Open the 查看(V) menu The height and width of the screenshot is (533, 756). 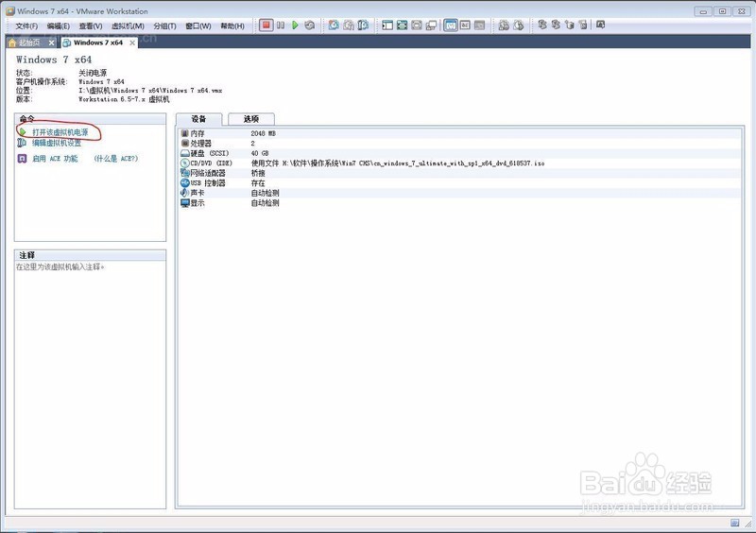pos(91,26)
